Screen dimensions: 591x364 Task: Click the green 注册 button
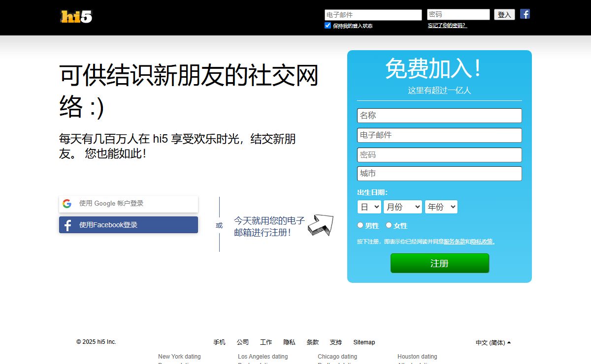tap(440, 263)
